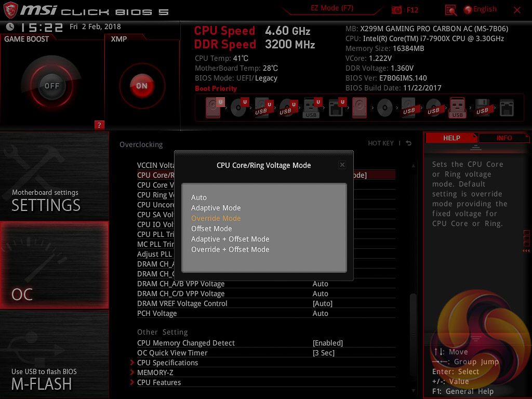This screenshot has height=399, width=532.
Task: Click the globe language icon
Action: (468, 9)
